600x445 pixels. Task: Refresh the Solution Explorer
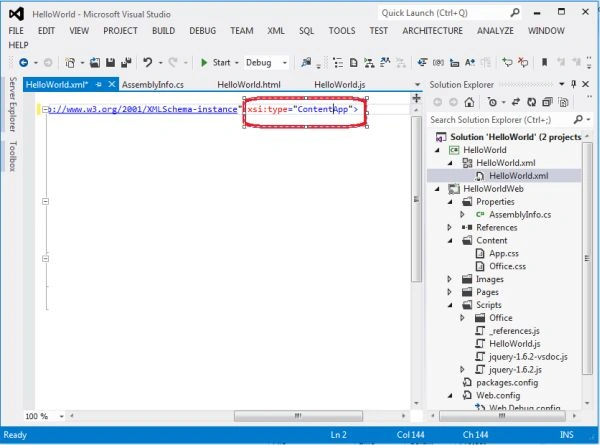(x=532, y=102)
